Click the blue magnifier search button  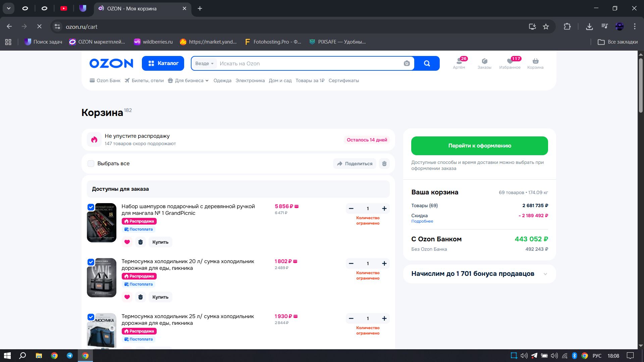427,63
